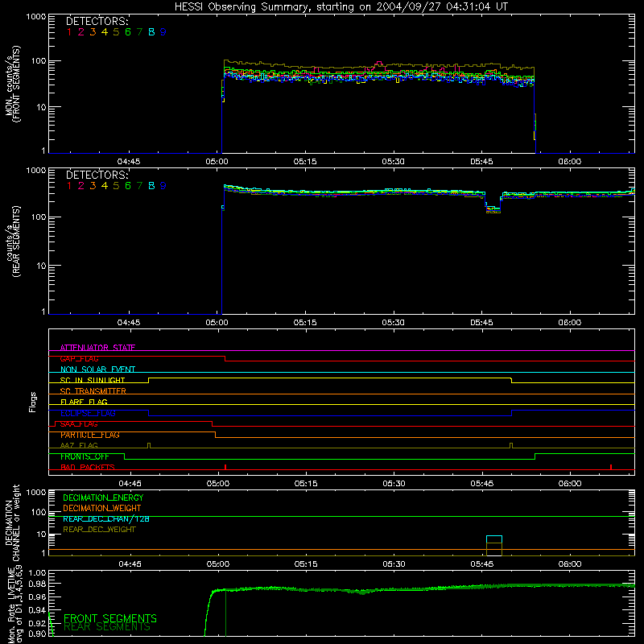Image resolution: width=644 pixels, height=644 pixels.
Task: Click the BAD_PACKETS red spike just before the Flags plot's right edge
Action: click(611, 467)
